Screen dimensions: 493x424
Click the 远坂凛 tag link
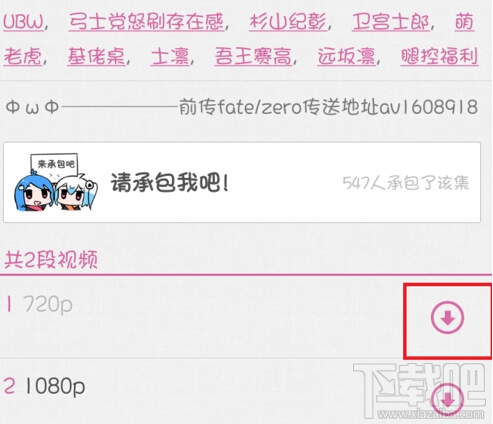(346, 56)
